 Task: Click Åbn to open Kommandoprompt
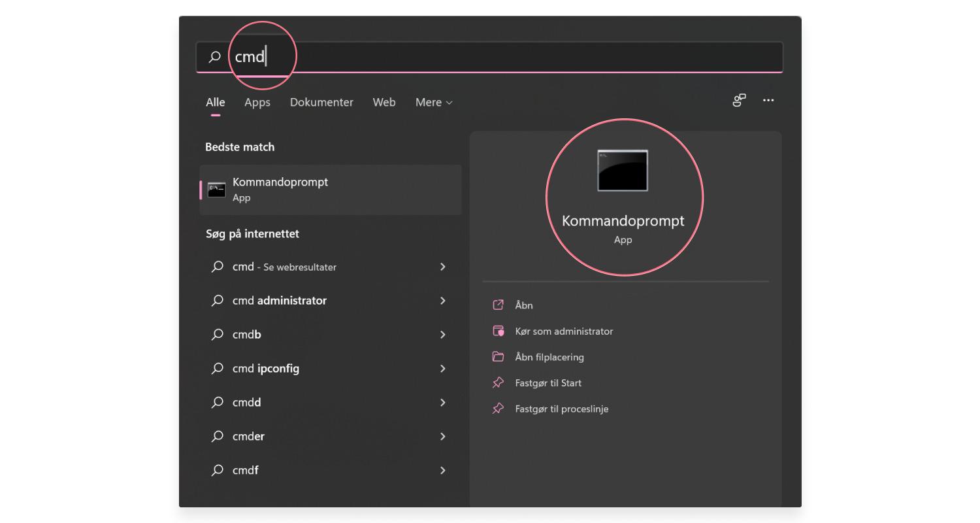[x=524, y=305]
